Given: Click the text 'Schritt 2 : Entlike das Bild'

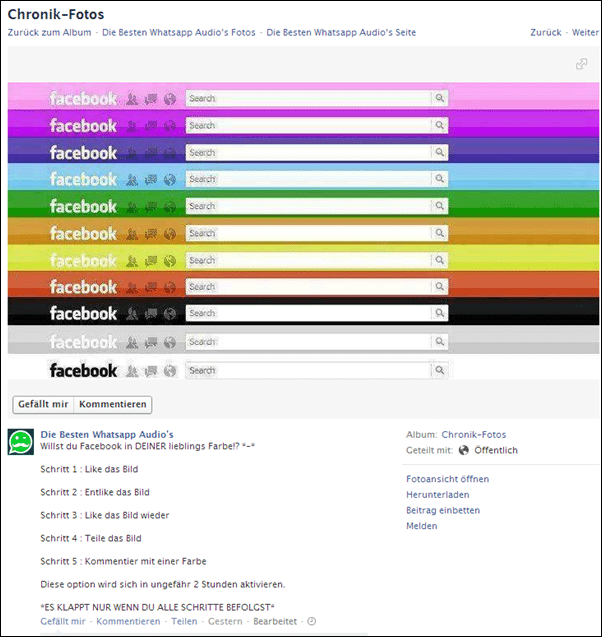Looking at the screenshot, I should tap(95, 492).
